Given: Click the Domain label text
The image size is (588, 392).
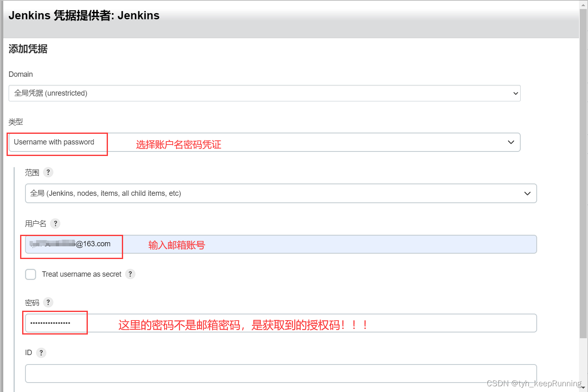Looking at the screenshot, I should [x=21, y=74].
